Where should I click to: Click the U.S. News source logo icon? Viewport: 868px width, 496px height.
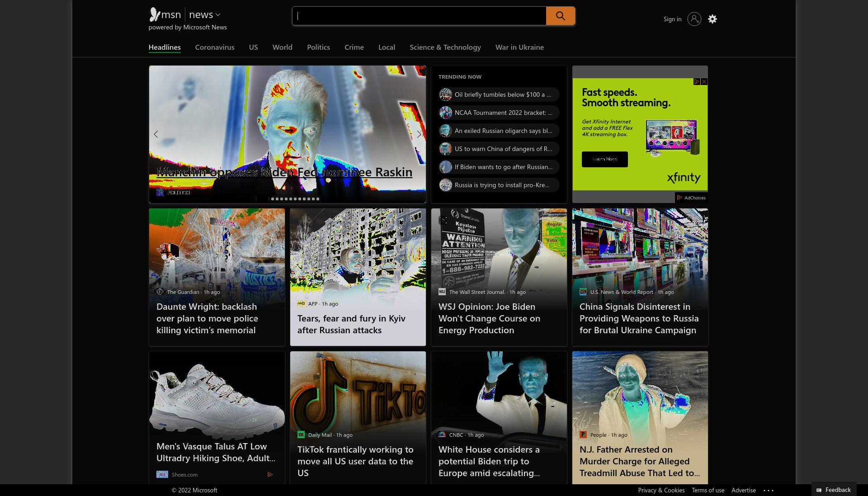coord(583,292)
